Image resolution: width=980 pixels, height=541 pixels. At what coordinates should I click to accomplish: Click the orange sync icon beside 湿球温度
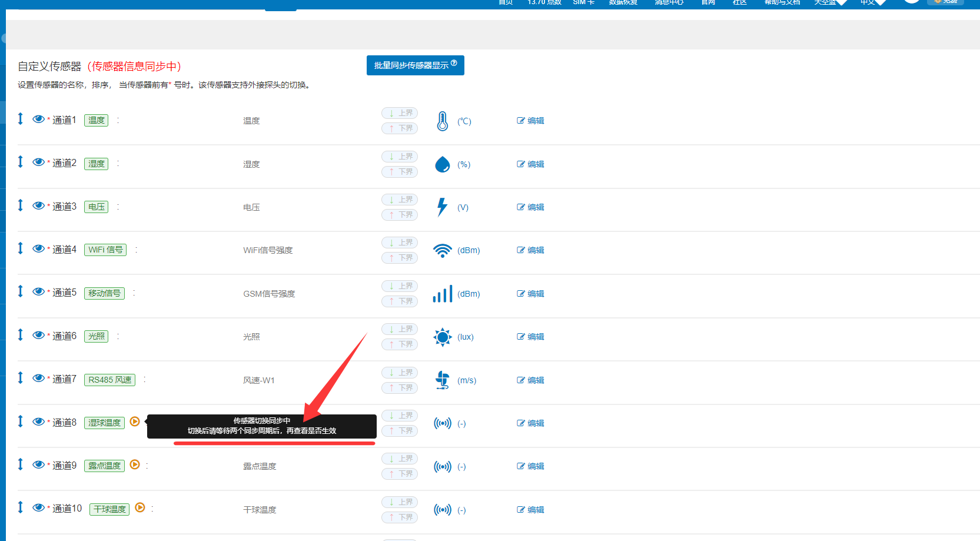coord(135,421)
